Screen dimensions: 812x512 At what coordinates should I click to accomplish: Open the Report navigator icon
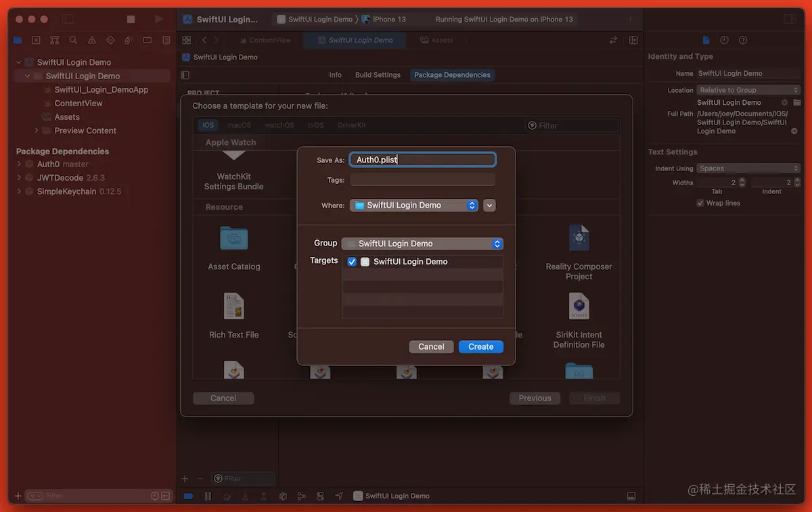click(x=166, y=41)
